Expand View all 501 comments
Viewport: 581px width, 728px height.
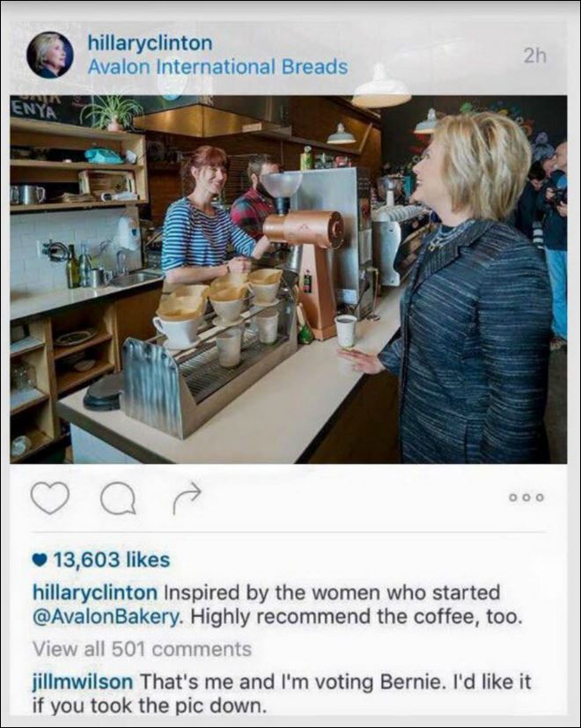[142, 649]
